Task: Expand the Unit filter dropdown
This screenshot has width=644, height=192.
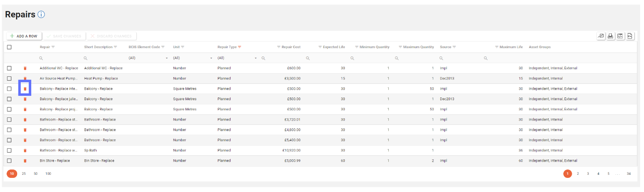Action: coord(211,58)
